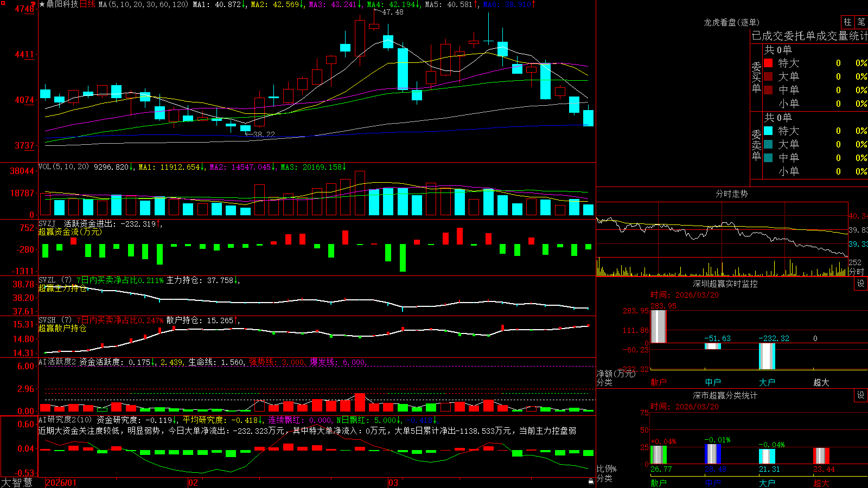The image size is (868, 488).
Task: Click the teal 大单 sell-order swatch
Action: point(768,144)
